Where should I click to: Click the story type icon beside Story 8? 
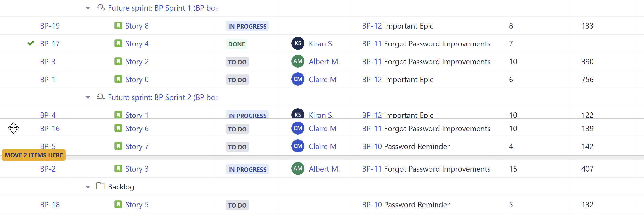(x=118, y=25)
